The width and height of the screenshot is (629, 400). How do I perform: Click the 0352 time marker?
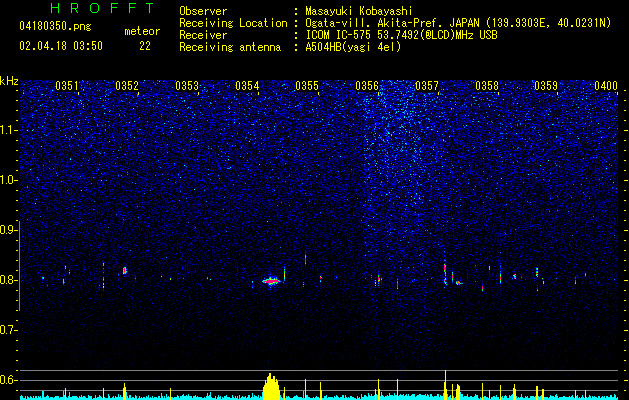pyautogui.click(x=127, y=86)
